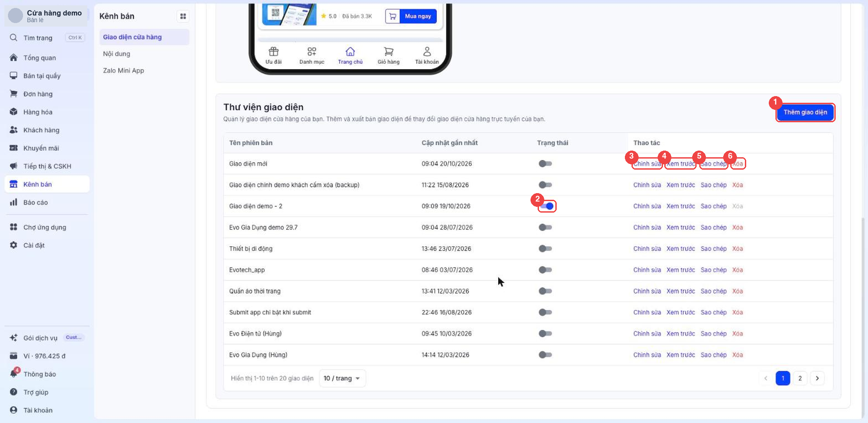Enable the toggle for Evo Gia Dụng demo 29.7
This screenshot has width=868, height=423.
tap(545, 227)
